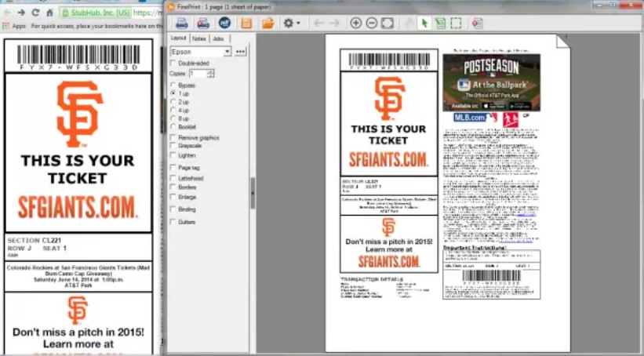Click 'TRANSACTION DETAILS' heading in preview
This screenshot has height=356, width=644.
pyautogui.click(x=372, y=280)
